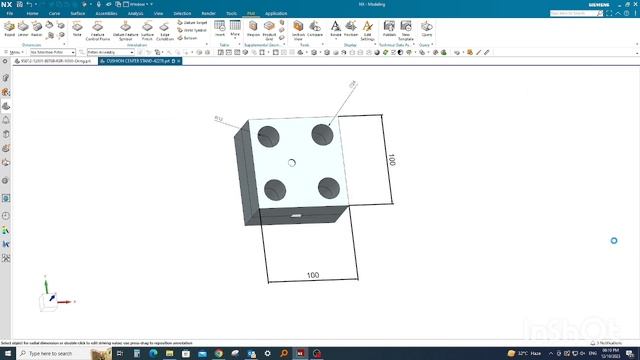Viewport: 640px width, 360px height.
Task: Select the bottom 100 dimension annotation
Action: coord(313,276)
